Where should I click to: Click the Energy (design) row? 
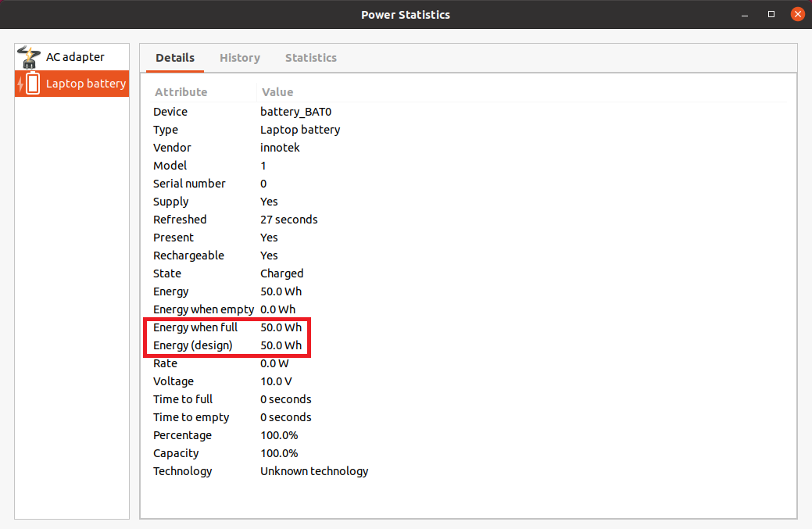click(x=234, y=345)
